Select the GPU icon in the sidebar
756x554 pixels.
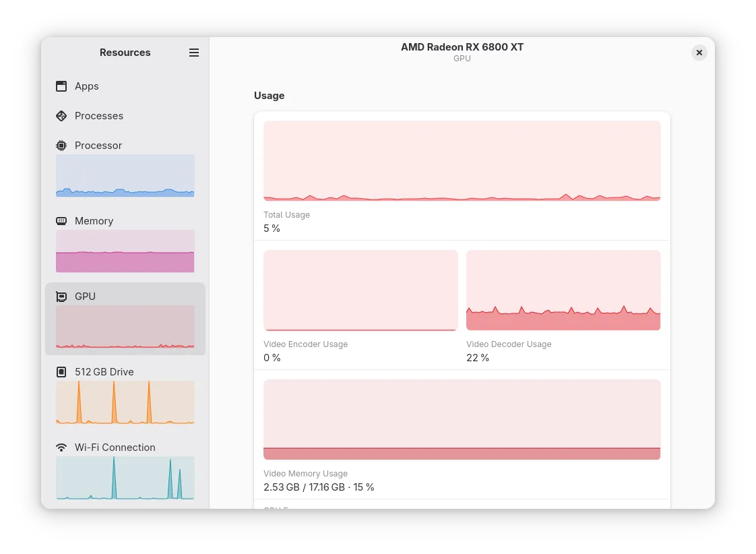tap(61, 297)
